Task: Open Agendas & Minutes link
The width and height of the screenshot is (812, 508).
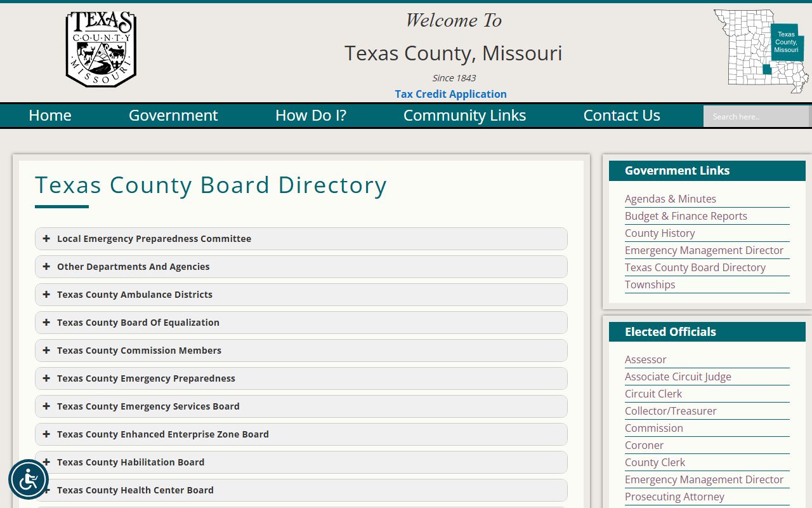Action: pos(671,199)
